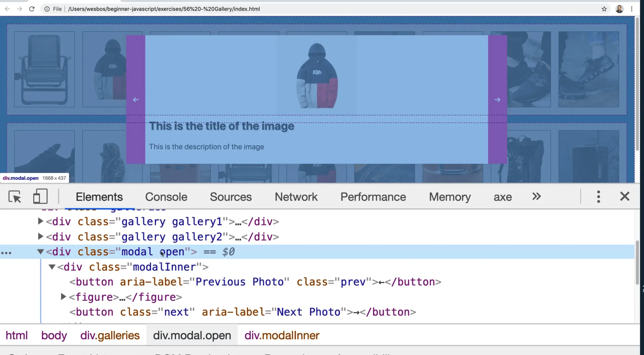Viewport: 644px width, 355px height.
Task: Close the DevTools panel
Action: (624, 197)
